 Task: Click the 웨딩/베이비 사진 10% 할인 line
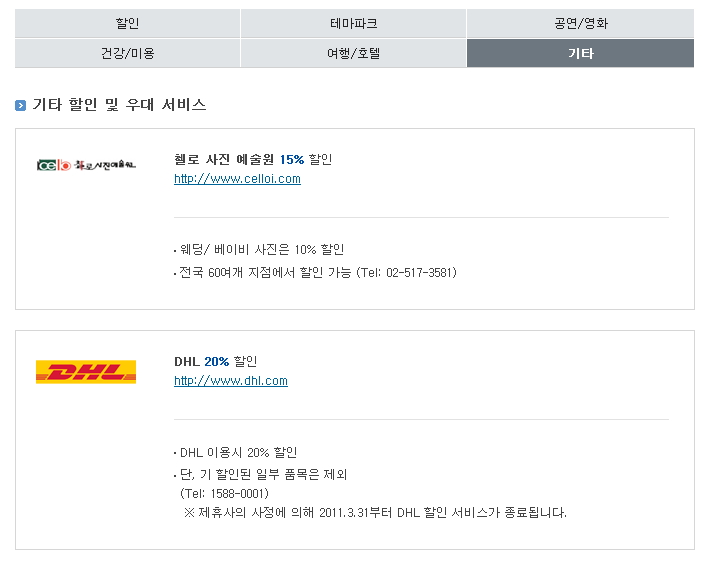pos(261,249)
